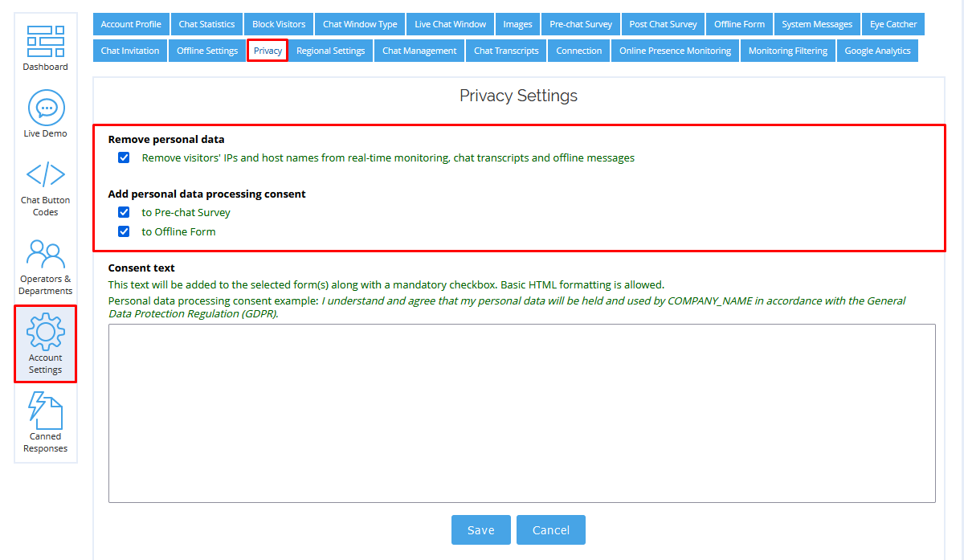Uncheck removing visitors' IPs and host names
This screenshot has width=964, height=560.
pyautogui.click(x=124, y=157)
